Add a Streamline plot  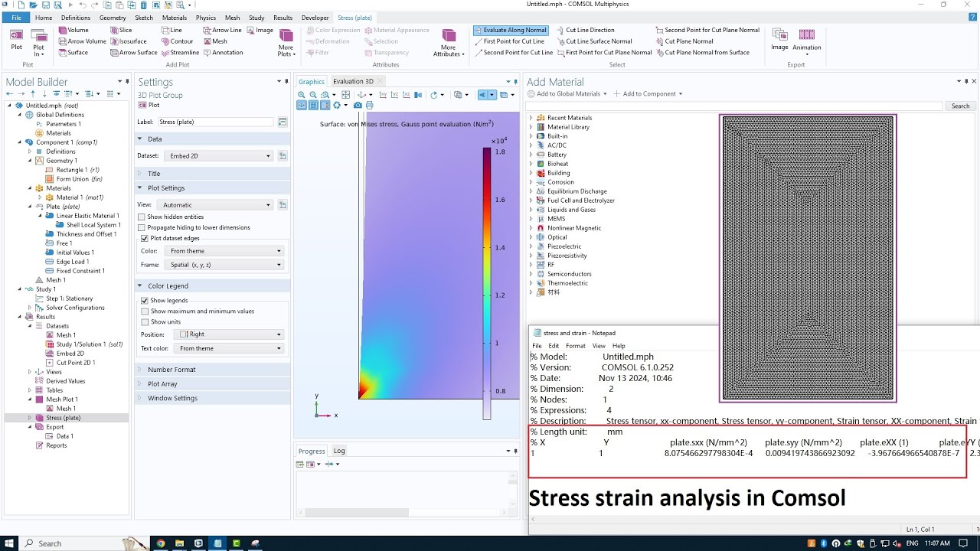tap(180, 53)
